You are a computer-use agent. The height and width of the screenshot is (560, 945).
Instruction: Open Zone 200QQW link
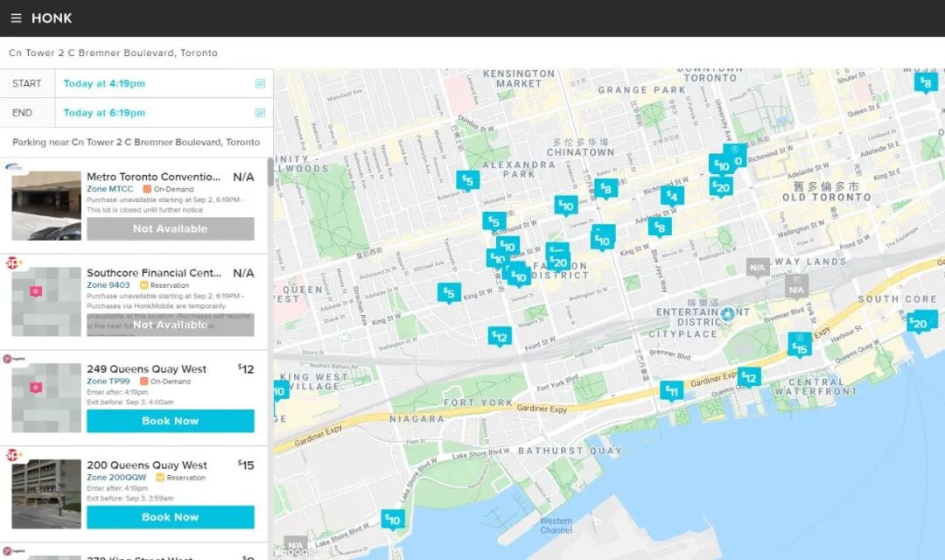(116, 478)
